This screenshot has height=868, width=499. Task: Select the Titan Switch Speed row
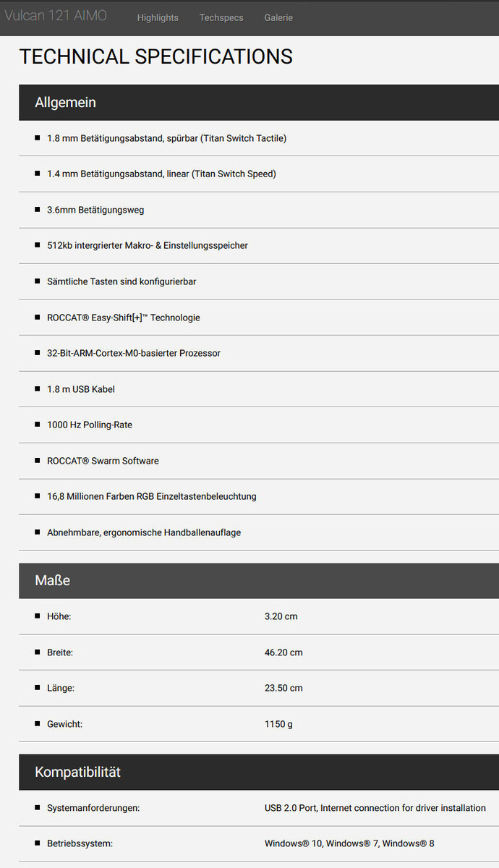click(161, 174)
